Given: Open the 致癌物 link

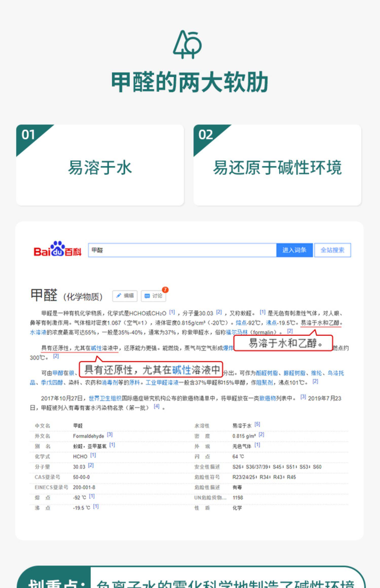Looking at the screenshot, I should pyautogui.click(x=268, y=398).
